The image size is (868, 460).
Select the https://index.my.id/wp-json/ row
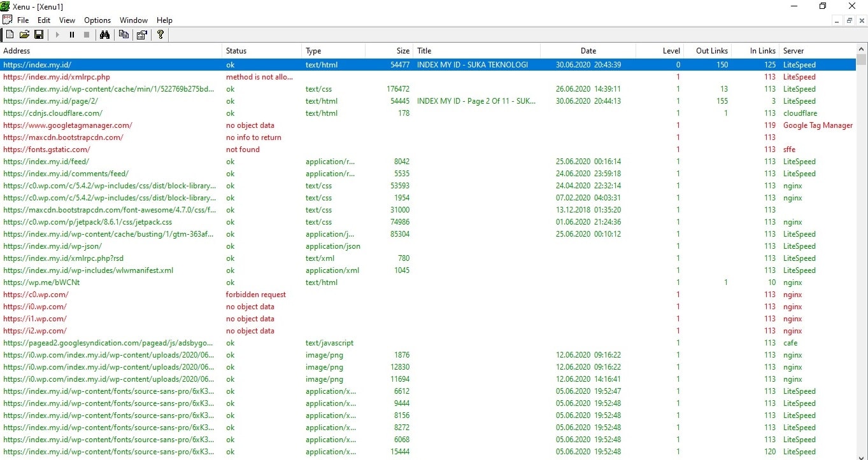click(x=428, y=246)
